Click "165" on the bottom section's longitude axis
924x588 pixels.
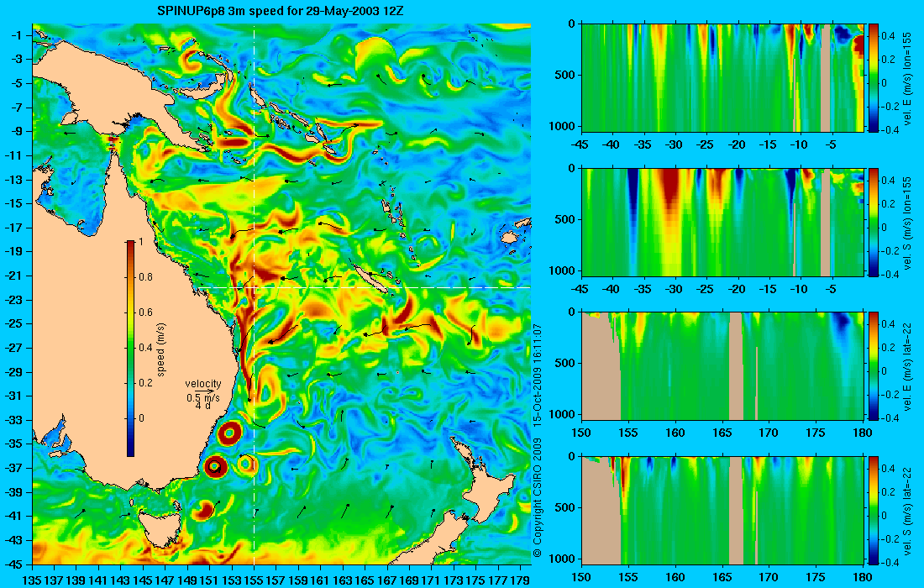pos(722,577)
